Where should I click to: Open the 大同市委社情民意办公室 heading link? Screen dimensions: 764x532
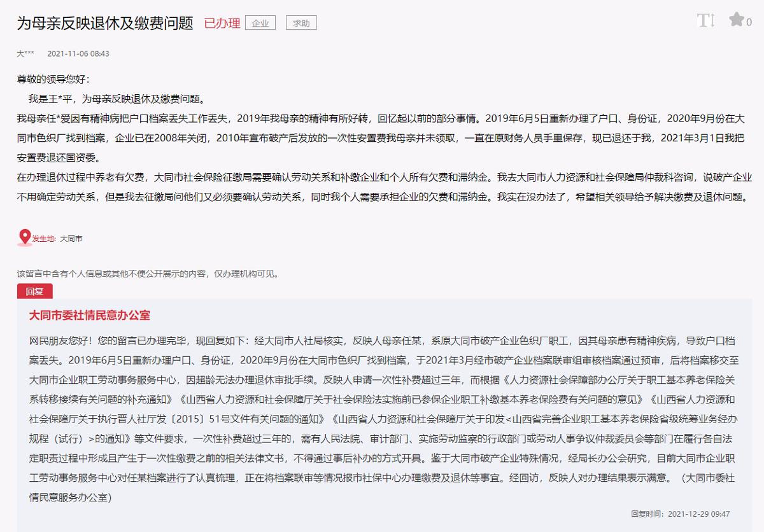click(90, 316)
